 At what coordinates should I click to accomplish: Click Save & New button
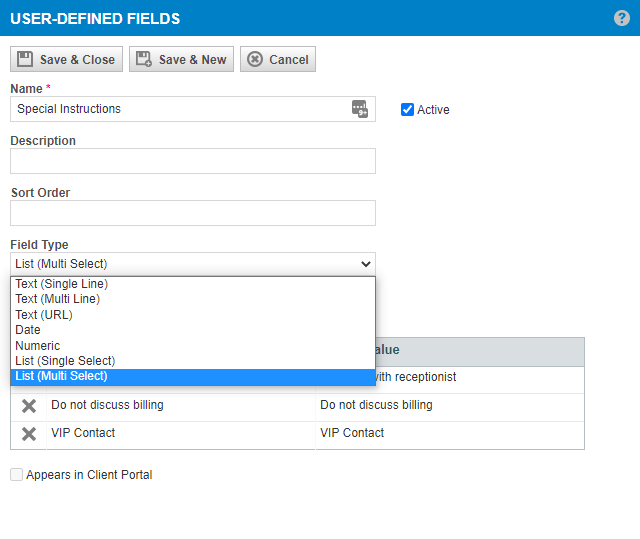pyautogui.click(x=182, y=59)
